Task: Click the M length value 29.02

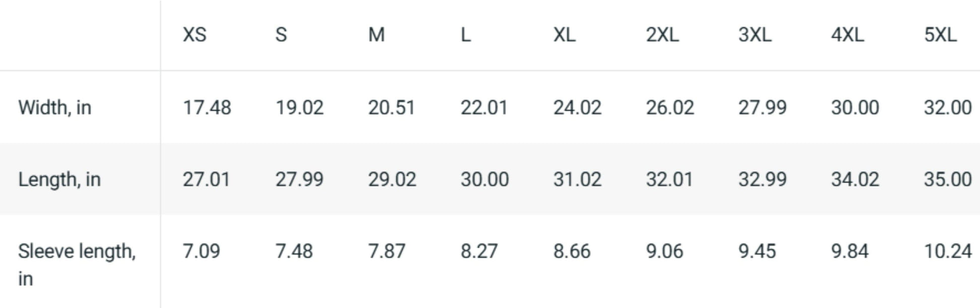Action: 392,179
